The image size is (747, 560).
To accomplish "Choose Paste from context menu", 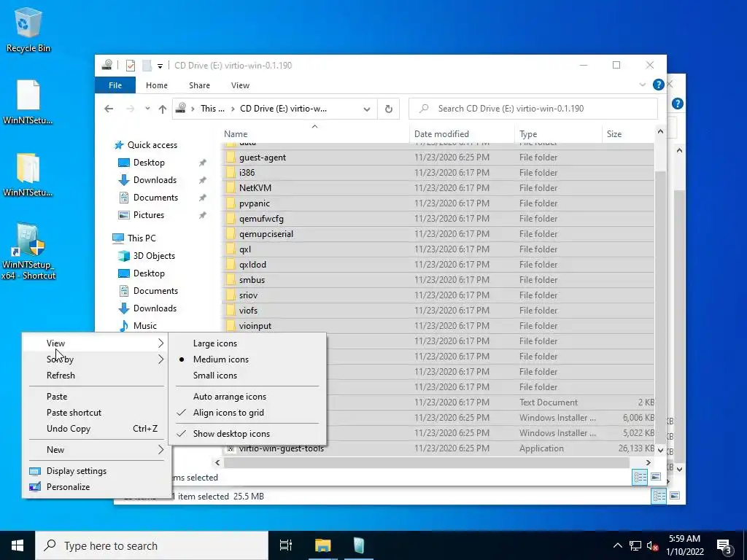I will [x=97, y=397].
